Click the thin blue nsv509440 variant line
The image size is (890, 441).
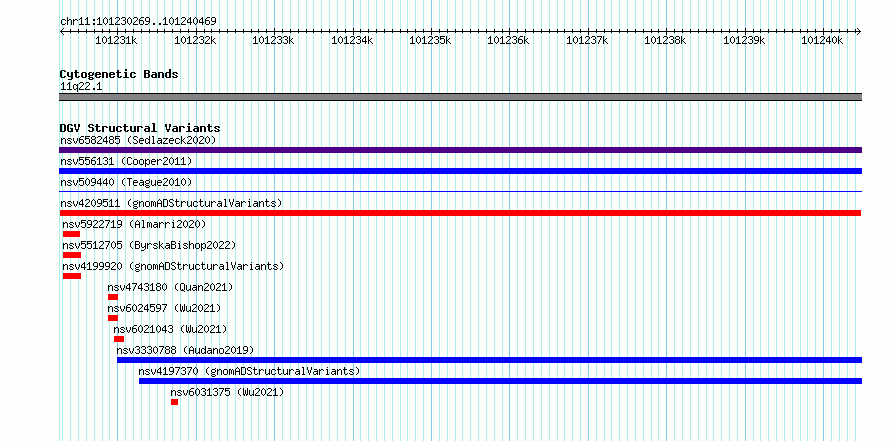[460, 192]
